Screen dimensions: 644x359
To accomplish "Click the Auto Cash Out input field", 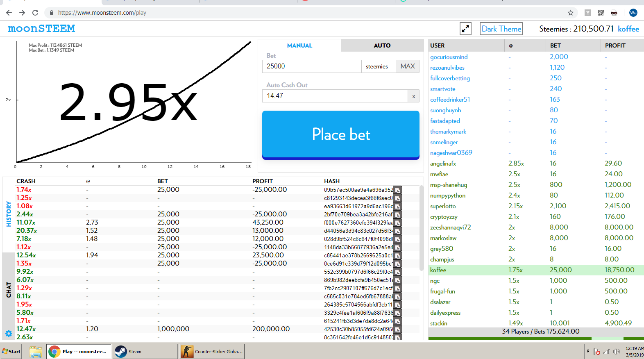I will pos(335,96).
